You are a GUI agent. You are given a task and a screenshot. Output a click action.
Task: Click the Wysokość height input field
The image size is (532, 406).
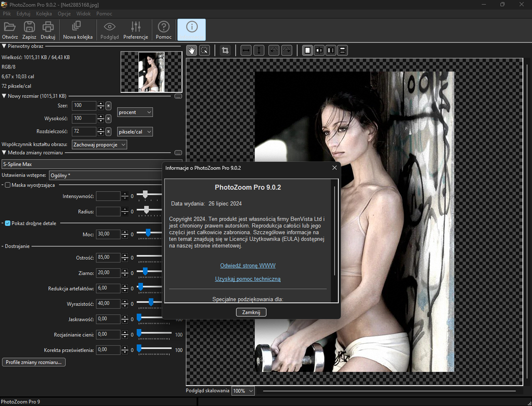click(84, 118)
